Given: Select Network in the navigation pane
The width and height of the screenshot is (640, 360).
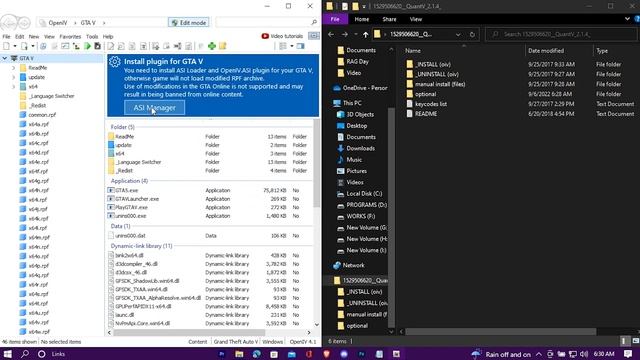Looking at the screenshot, I should tap(353, 265).
